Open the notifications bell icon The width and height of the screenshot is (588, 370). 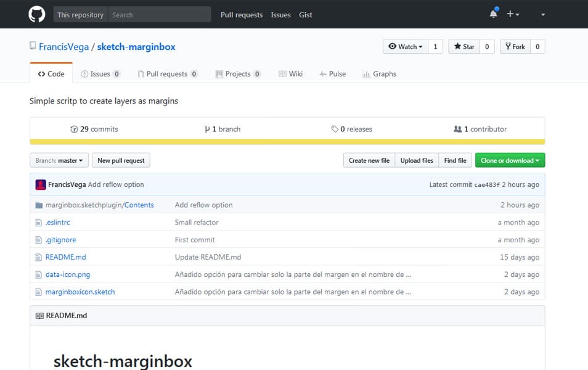coord(493,14)
